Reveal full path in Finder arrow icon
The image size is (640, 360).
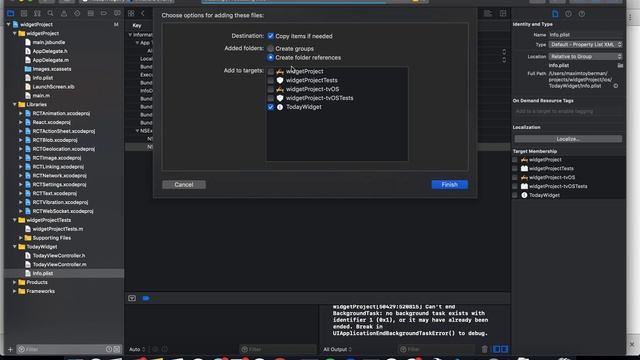(x=616, y=86)
